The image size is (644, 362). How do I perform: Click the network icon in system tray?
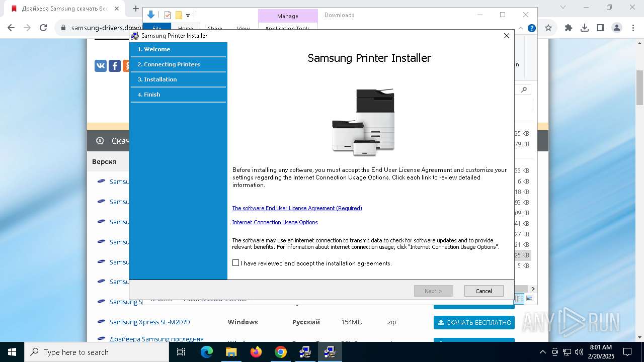567,352
